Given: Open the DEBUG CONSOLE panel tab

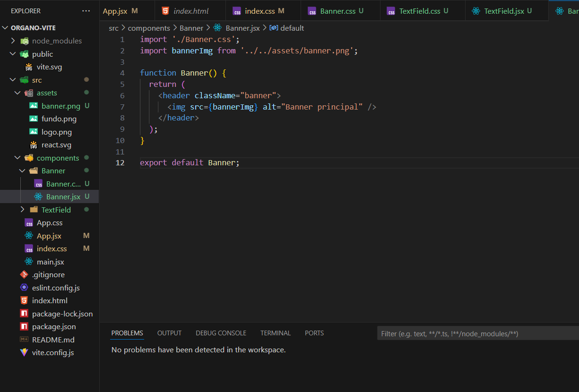Looking at the screenshot, I should (221, 333).
